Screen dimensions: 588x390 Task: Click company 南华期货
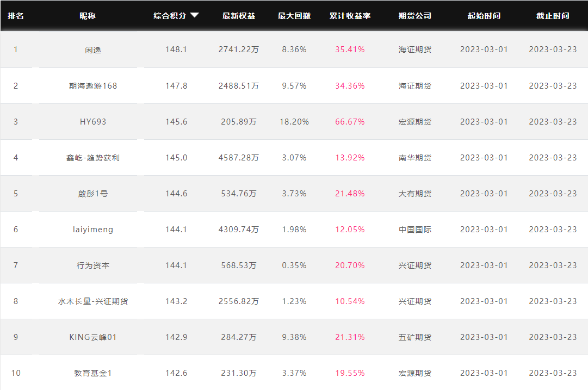414,158
